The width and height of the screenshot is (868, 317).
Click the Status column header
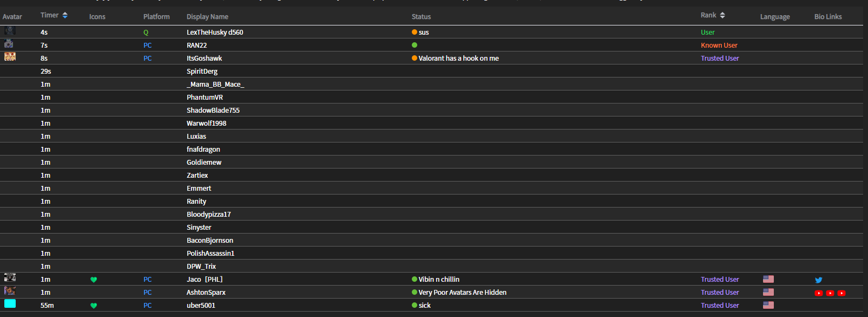[x=421, y=16]
